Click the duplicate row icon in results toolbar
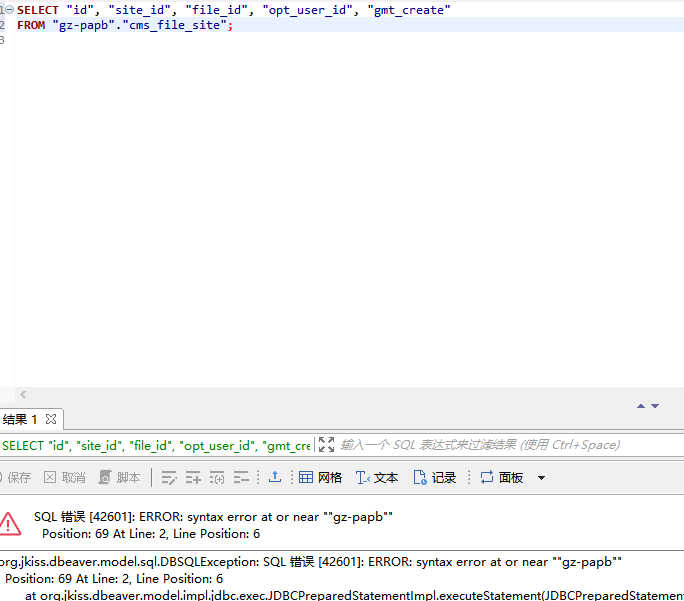Screen dimensions: 684x601 [x=217, y=478]
